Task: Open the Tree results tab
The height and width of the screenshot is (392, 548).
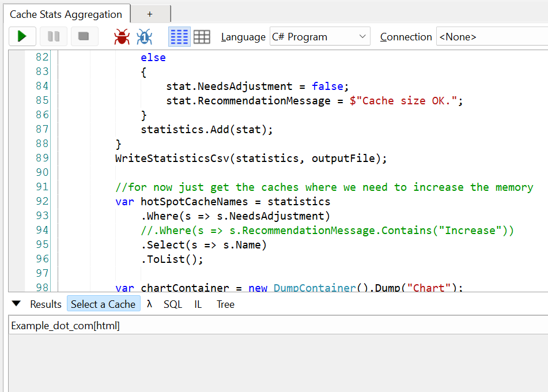Action: pos(225,304)
